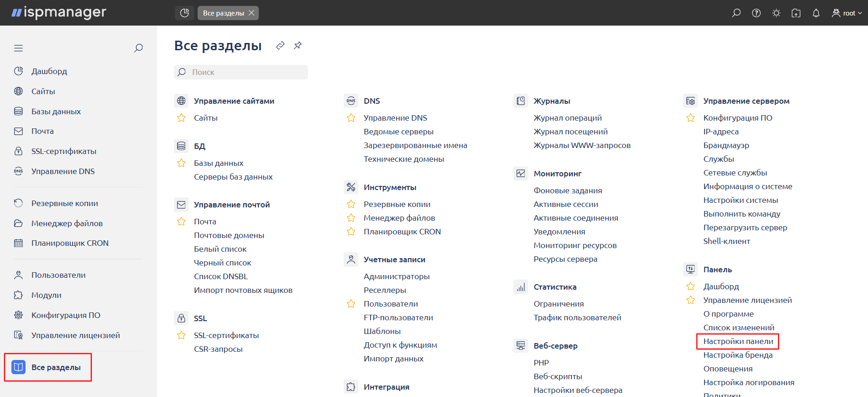Pin the Все разделы page with pin icon
Image resolution: width=868 pixels, height=397 pixels.
pos(298,45)
